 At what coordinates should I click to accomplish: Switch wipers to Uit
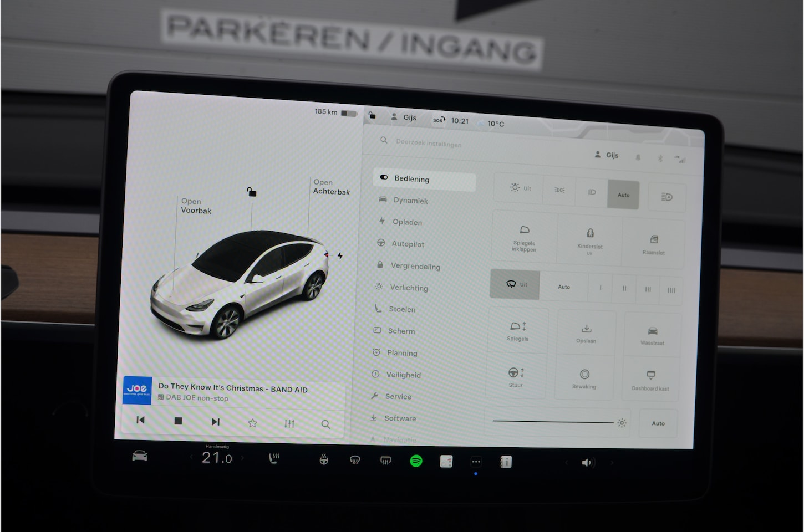(515, 285)
